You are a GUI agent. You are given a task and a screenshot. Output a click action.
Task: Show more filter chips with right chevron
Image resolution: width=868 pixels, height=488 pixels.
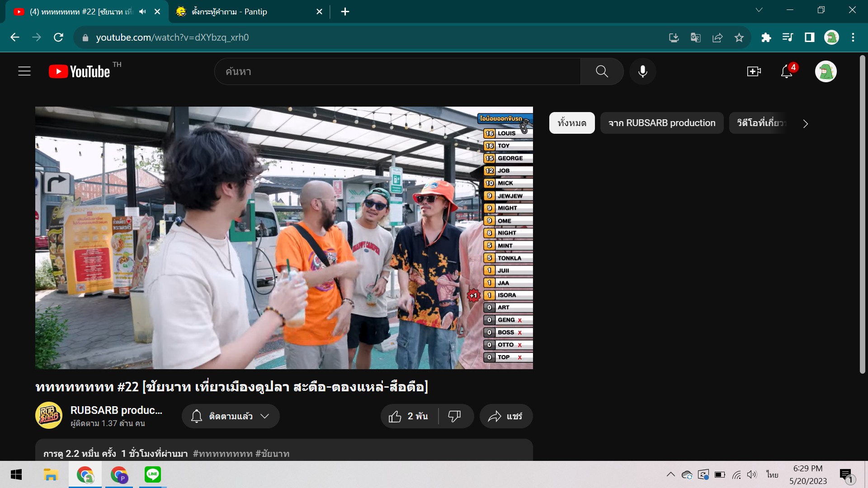(805, 123)
